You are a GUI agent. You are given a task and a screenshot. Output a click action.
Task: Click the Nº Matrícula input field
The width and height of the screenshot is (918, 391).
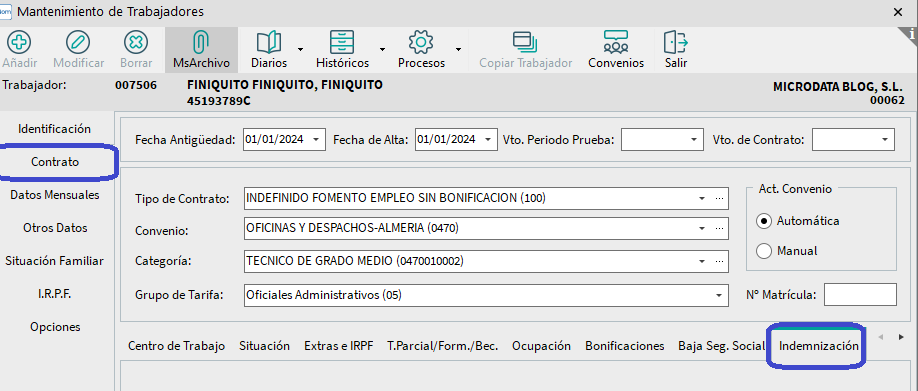click(x=860, y=294)
